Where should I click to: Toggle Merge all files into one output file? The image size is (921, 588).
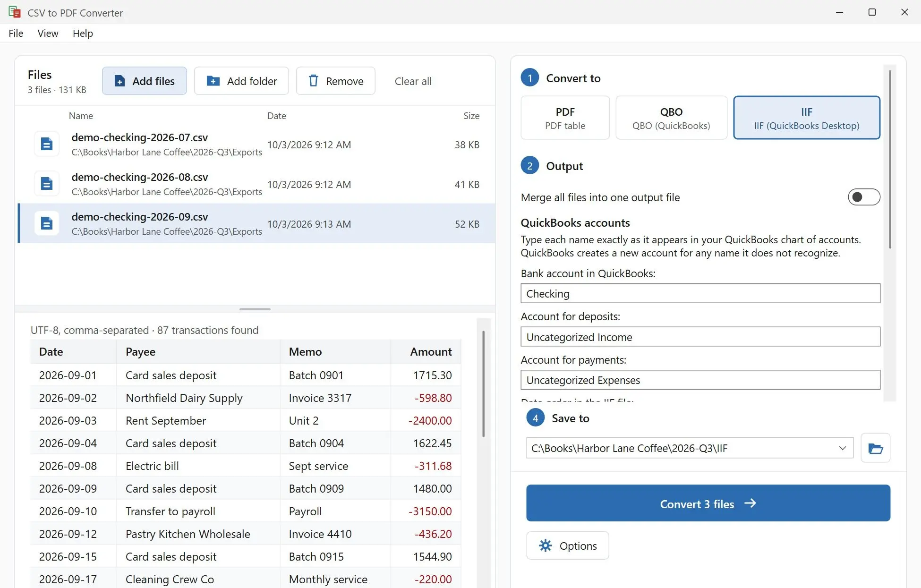coord(864,197)
